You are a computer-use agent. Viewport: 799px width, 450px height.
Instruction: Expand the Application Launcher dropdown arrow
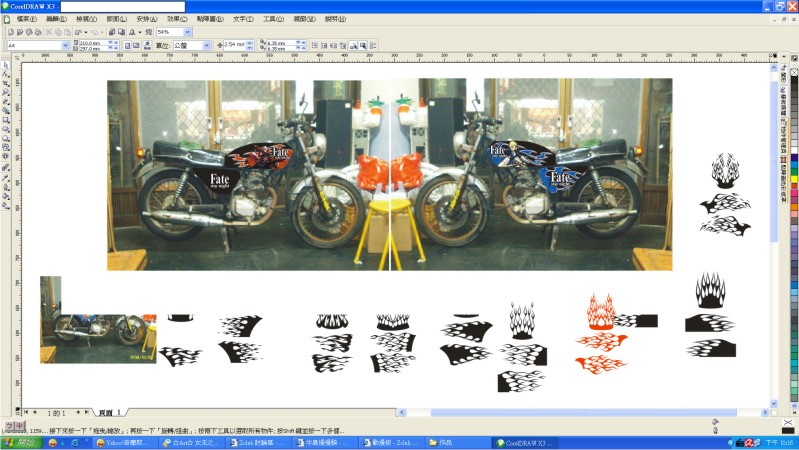click(x=140, y=32)
